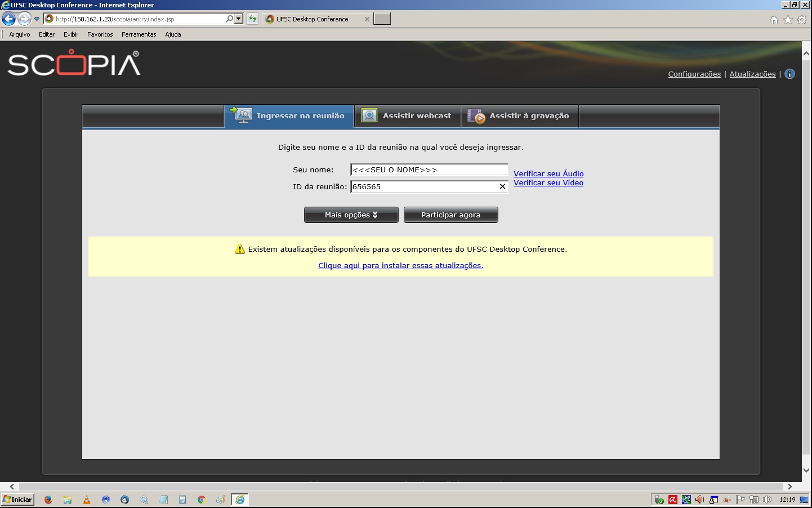This screenshot has width=812, height=508.
Task: Open Verificar seu Vídeo link
Action: (x=548, y=182)
